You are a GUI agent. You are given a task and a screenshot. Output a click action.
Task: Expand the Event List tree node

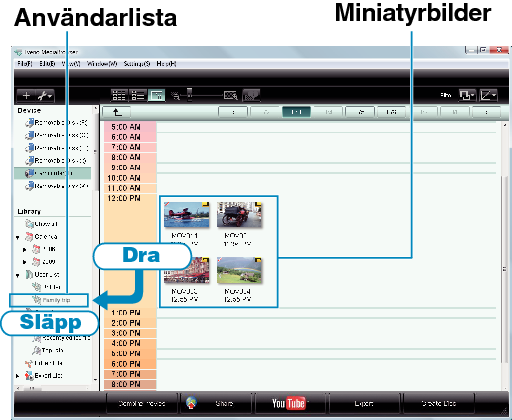(x=18, y=376)
